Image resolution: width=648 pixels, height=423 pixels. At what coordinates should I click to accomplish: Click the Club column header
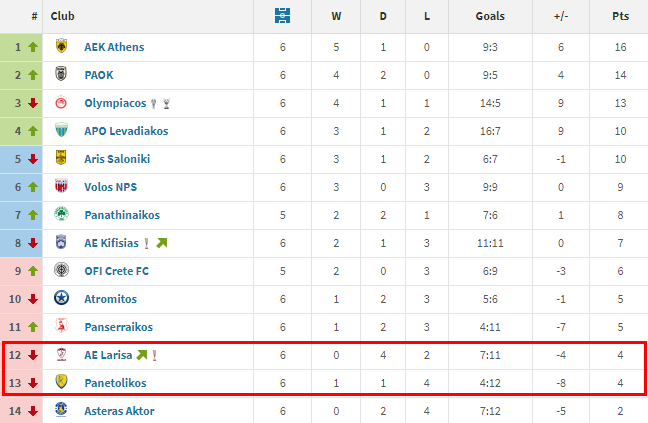pos(62,16)
